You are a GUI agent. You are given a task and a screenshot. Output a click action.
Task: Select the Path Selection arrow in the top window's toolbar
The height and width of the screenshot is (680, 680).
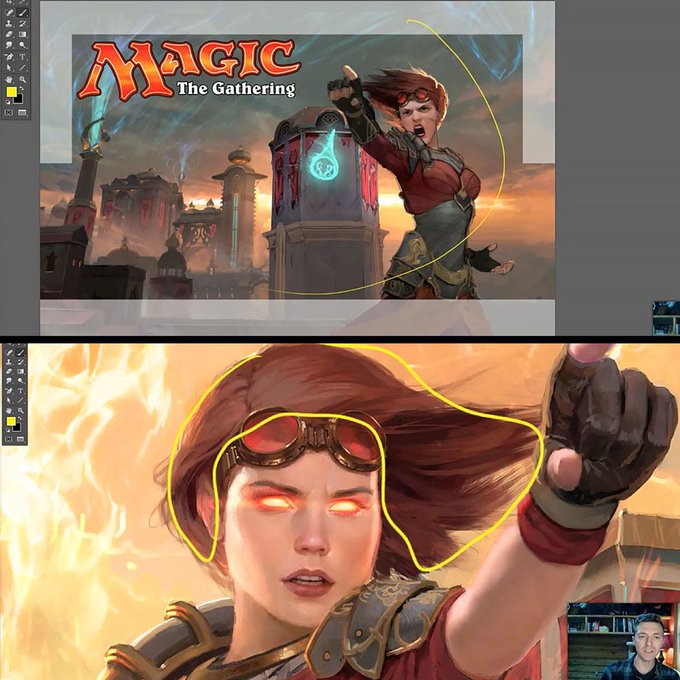coord(9,67)
